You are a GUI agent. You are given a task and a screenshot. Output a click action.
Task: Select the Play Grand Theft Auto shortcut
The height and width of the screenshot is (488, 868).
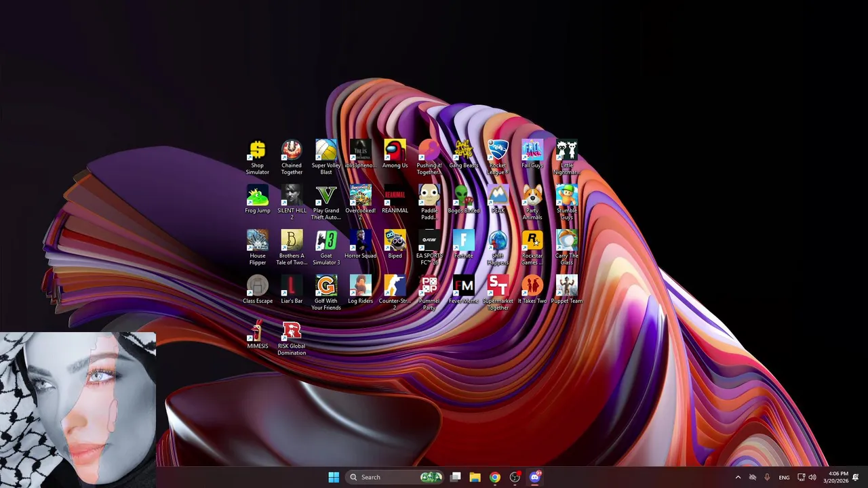coord(326,202)
